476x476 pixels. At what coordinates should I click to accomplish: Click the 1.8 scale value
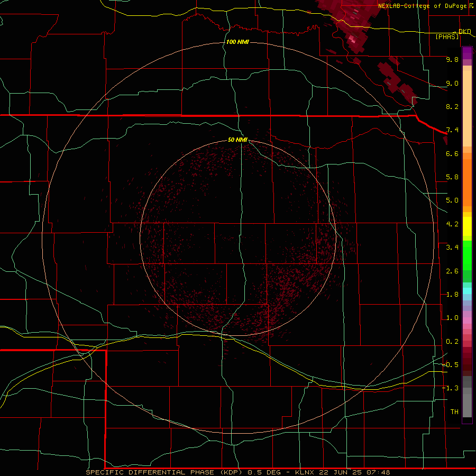point(452,295)
